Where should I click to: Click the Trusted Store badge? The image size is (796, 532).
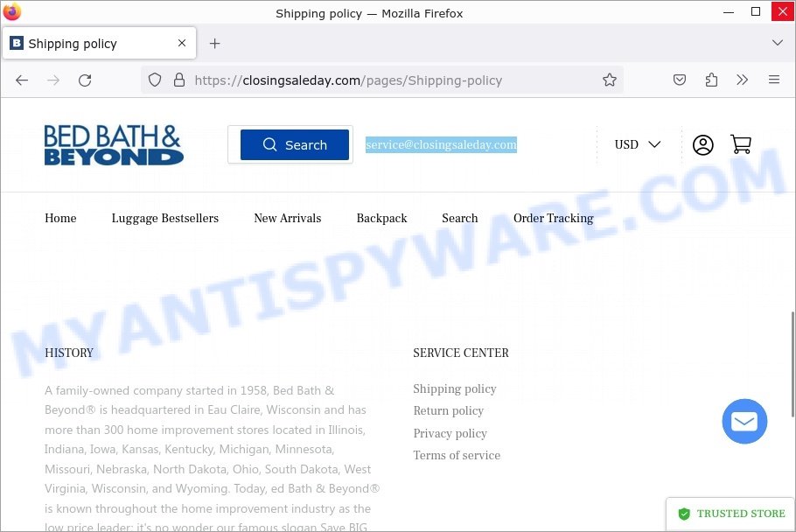click(731, 514)
